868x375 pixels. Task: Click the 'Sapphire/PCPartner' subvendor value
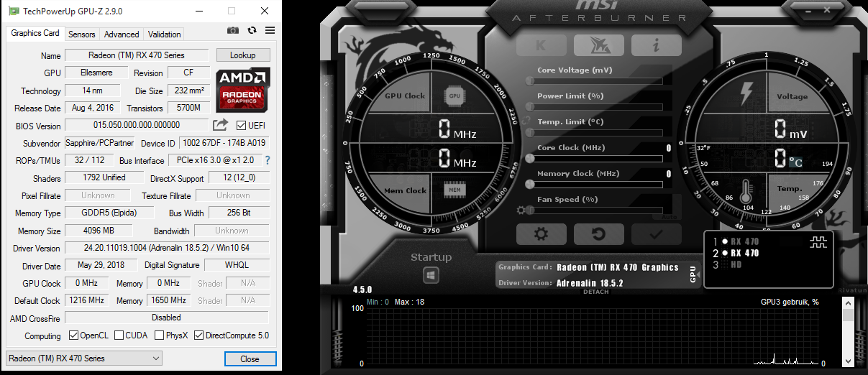click(100, 143)
